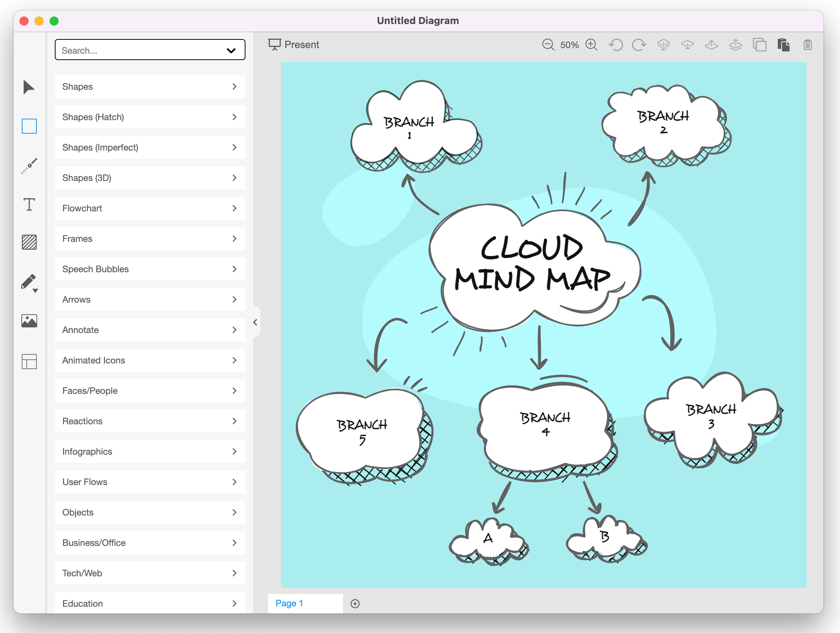840x633 pixels.
Task: Select the pointer arrow tool
Action: tap(29, 87)
